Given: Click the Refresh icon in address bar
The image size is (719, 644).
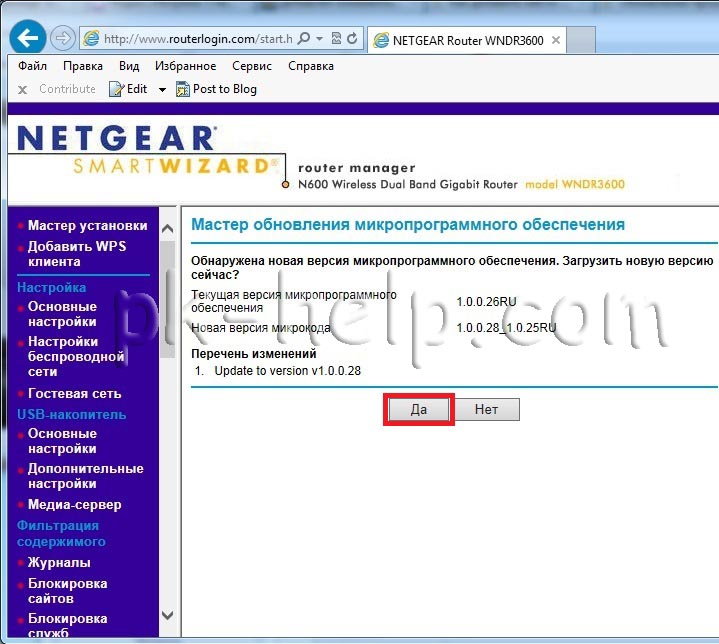Looking at the screenshot, I should click(x=352, y=39).
